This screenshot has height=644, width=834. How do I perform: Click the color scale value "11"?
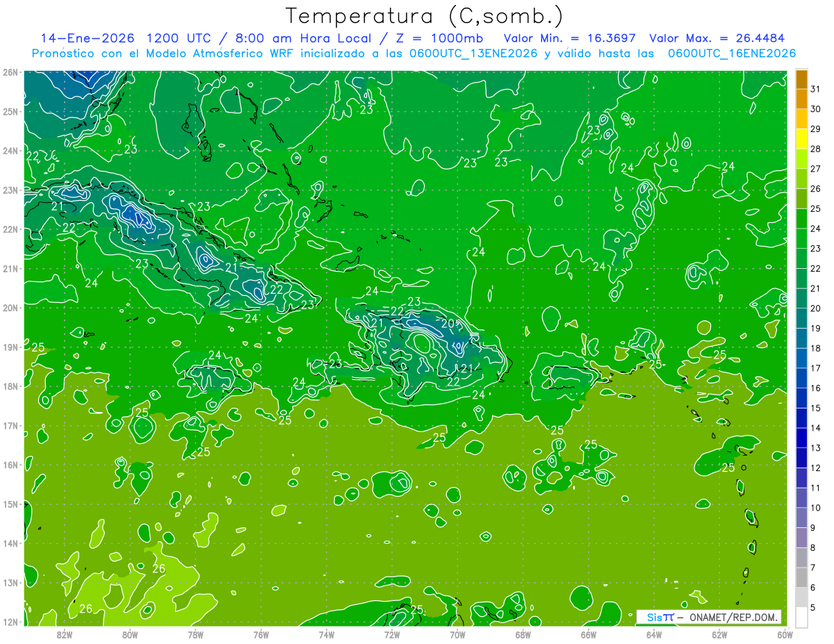[816, 488]
